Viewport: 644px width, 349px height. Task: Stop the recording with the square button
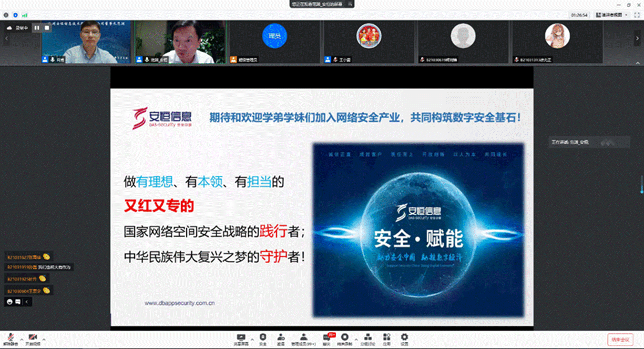click(x=47, y=28)
